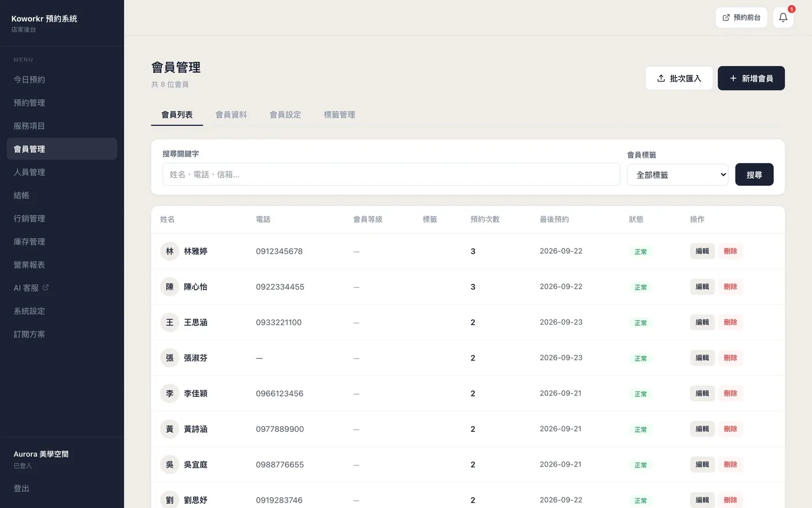
Task: Click avatar icon for 張淑芬
Action: tap(169, 358)
